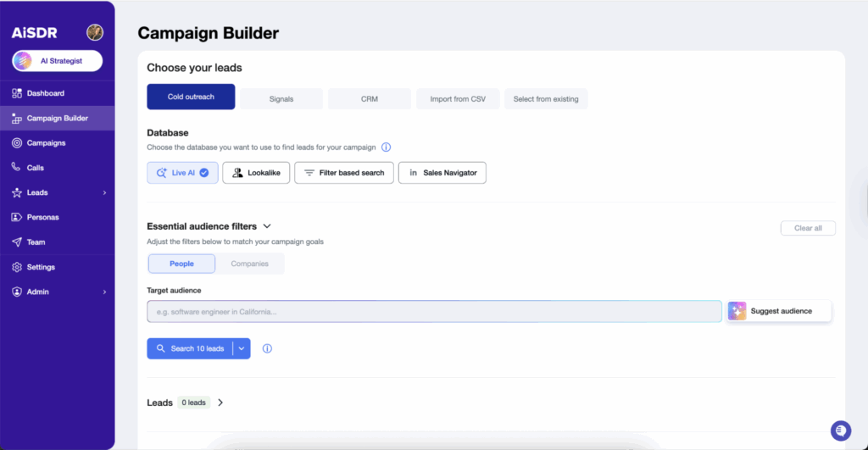Open the Import from CSV tab

point(457,99)
